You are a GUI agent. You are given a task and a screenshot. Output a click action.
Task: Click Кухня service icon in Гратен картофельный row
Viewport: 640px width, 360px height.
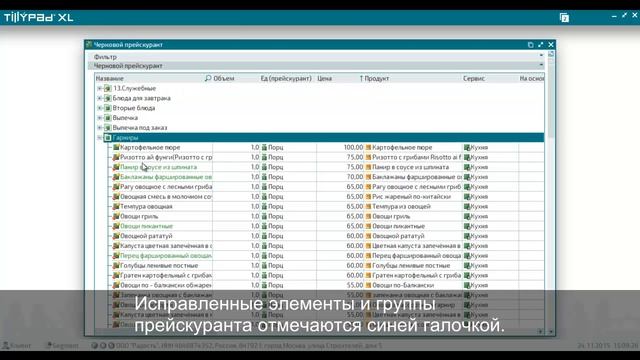(x=467, y=275)
